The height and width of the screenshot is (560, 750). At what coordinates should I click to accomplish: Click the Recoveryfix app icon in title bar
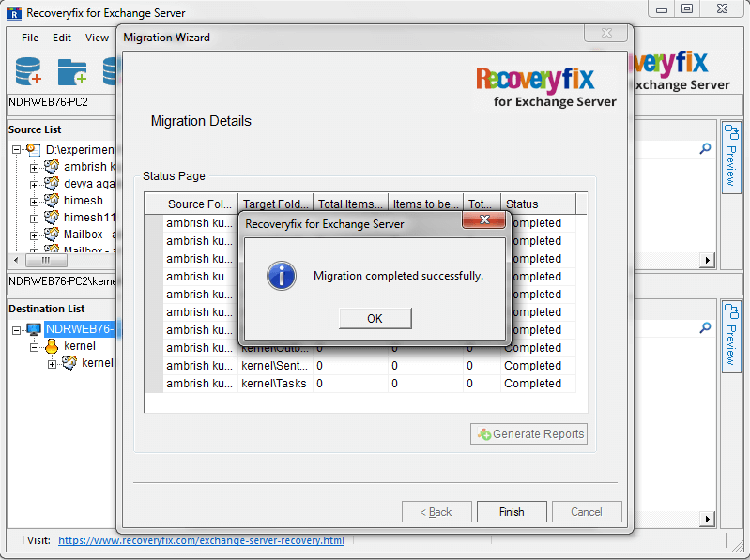[x=14, y=13]
